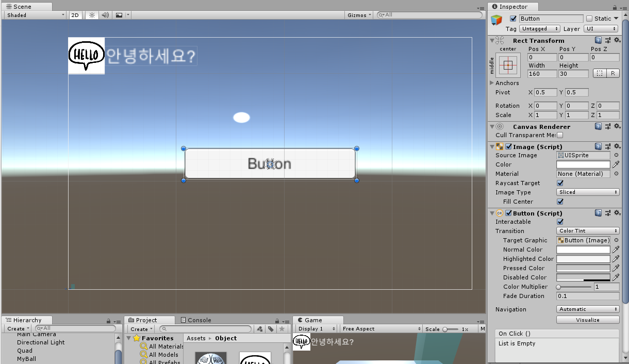
Task: Click the Inspector lock icon
Action: (x=615, y=7)
